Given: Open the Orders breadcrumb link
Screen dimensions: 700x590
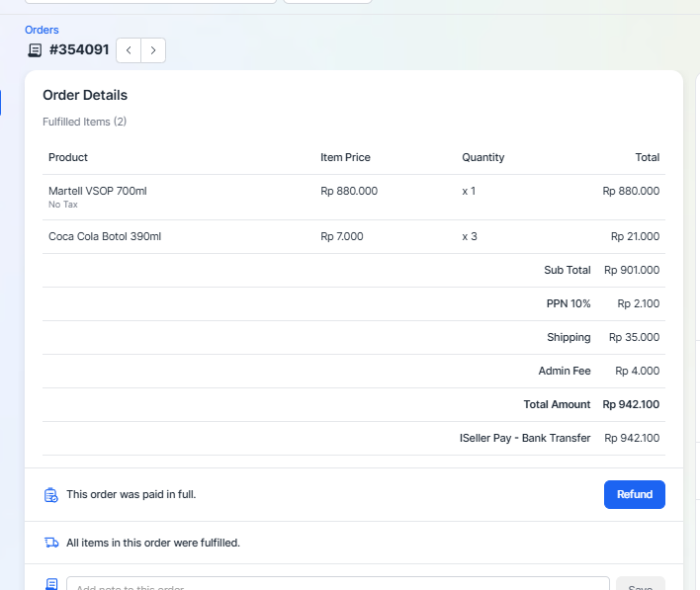Looking at the screenshot, I should tap(42, 30).
